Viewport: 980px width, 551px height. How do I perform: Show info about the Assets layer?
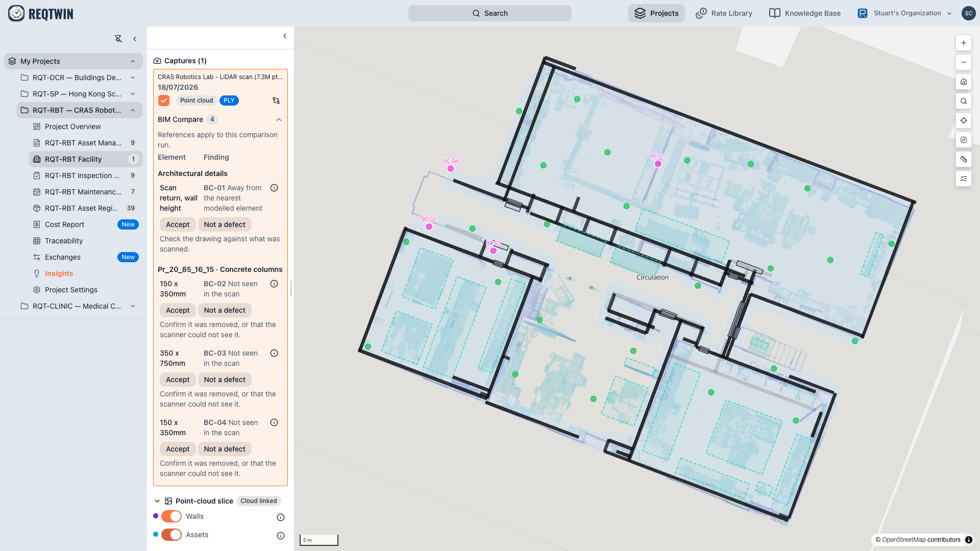[281, 536]
